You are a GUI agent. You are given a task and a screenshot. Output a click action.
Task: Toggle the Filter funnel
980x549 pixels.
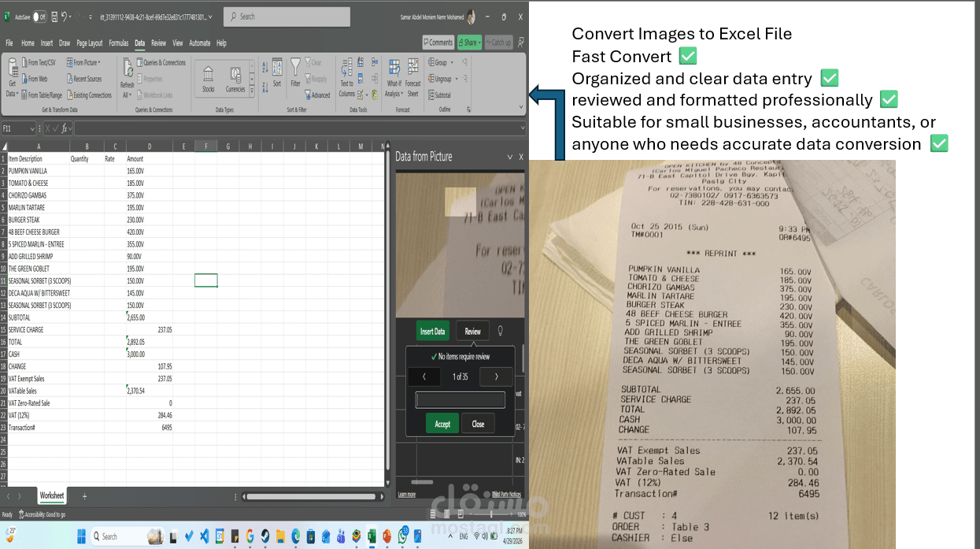pyautogui.click(x=295, y=72)
